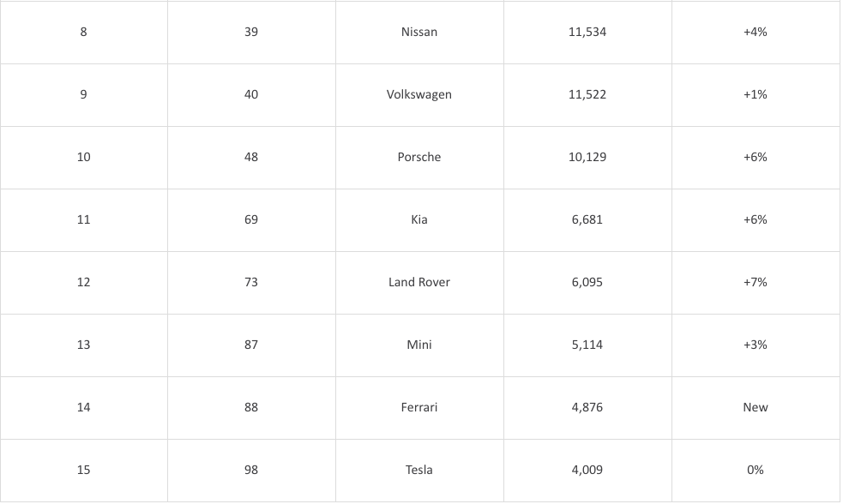The width and height of the screenshot is (843, 504).
Task: Select the Tesla cell in the last row
Action: pos(418,470)
